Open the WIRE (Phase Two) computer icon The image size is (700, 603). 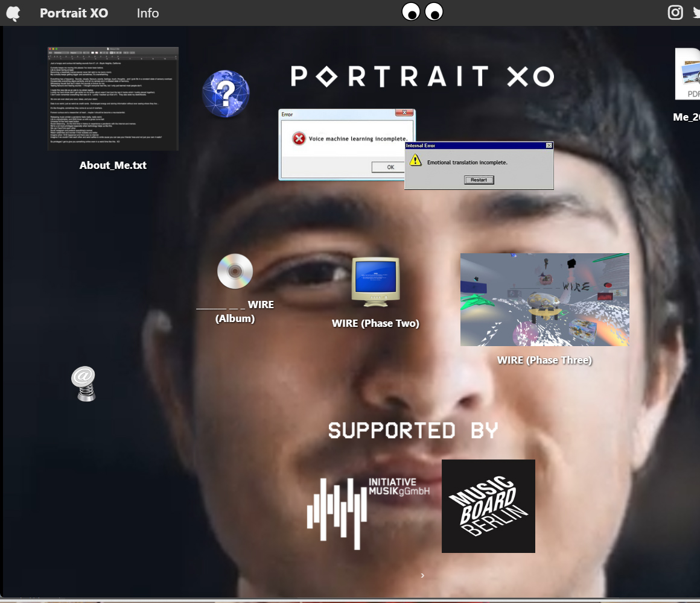click(x=375, y=280)
